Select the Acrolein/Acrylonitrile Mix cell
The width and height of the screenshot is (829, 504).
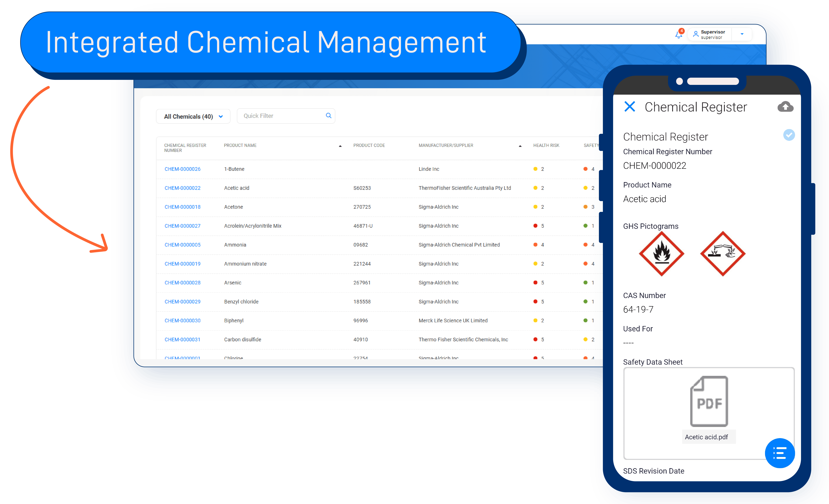click(x=253, y=226)
